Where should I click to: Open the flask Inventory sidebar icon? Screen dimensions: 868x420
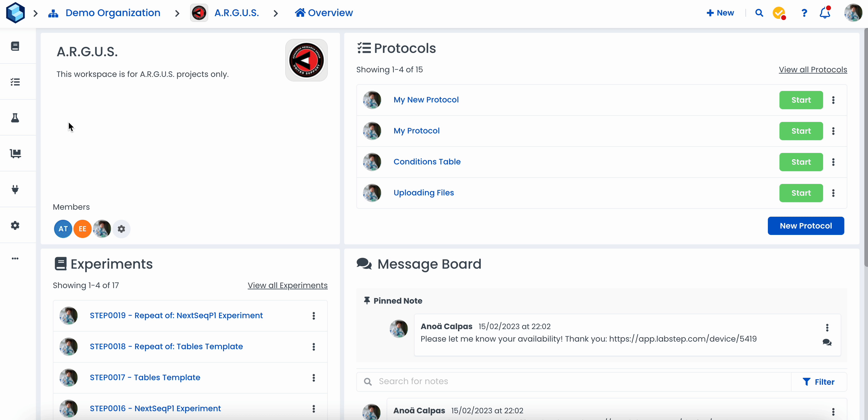(x=15, y=118)
